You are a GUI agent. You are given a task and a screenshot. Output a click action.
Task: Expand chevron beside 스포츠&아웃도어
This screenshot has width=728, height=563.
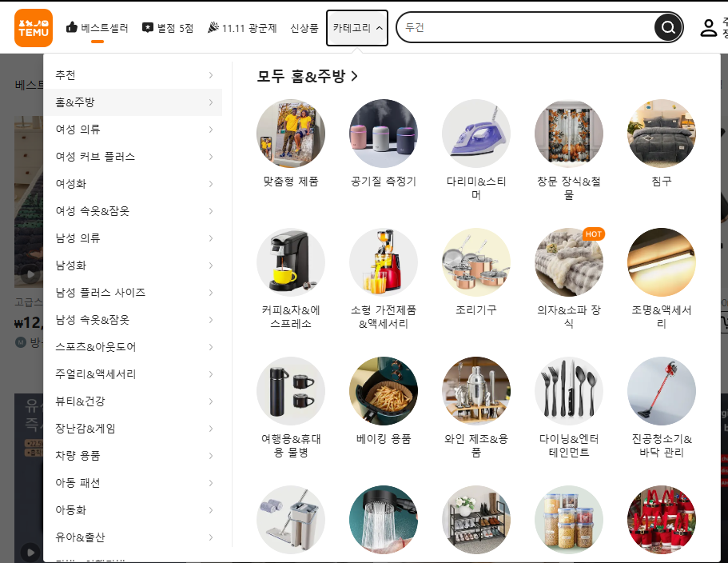pos(211,347)
